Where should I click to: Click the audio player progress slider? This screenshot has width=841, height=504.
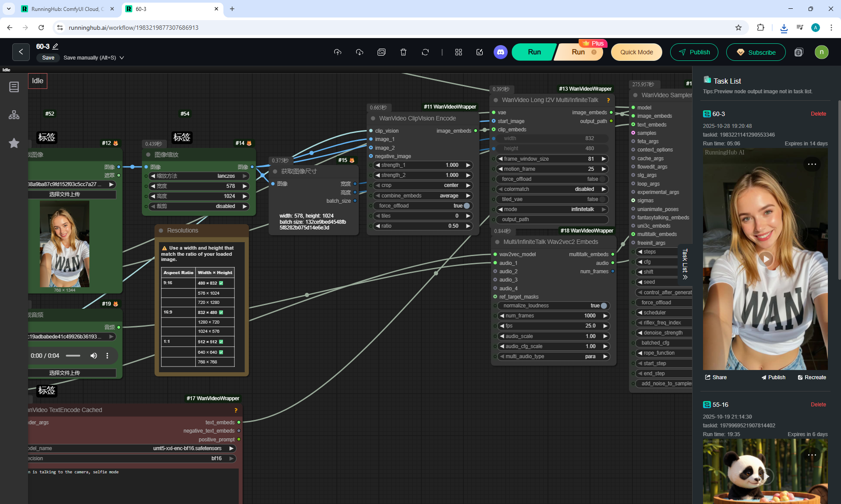click(73, 356)
